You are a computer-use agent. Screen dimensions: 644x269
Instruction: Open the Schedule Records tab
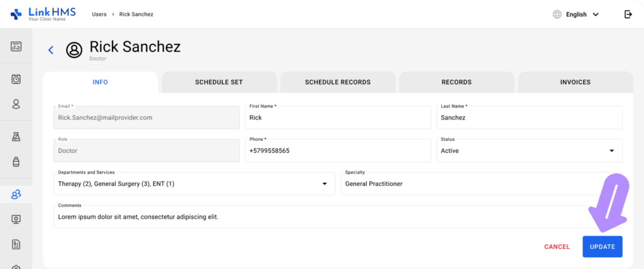(338, 82)
